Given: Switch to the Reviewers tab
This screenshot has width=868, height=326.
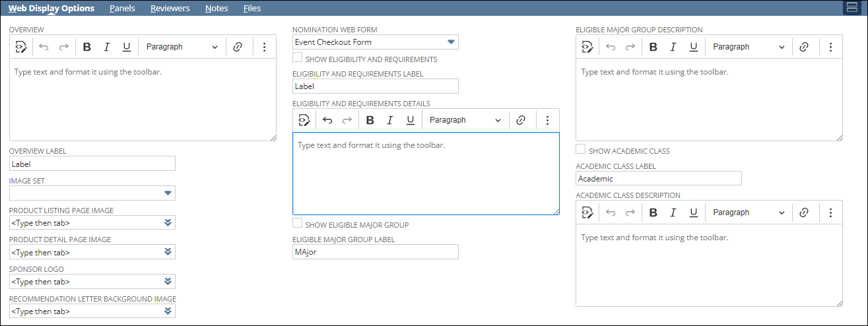Looking at the screenshot, I should coord(170,9).
